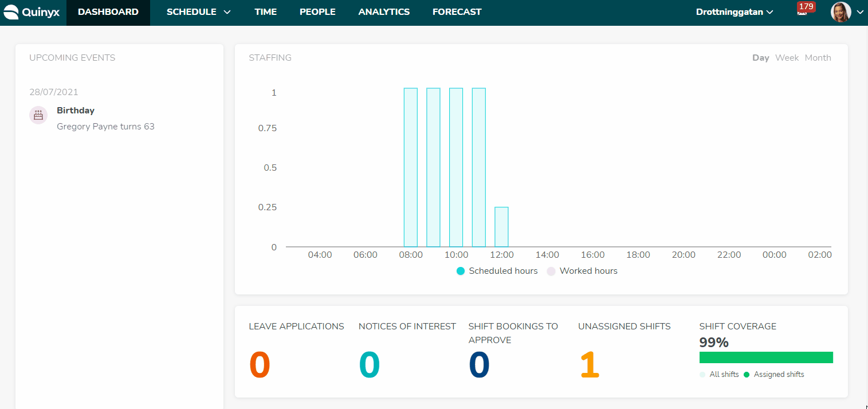Open the Leave Applications count
Image resolution: width=868 pixels, height=409 pixels.
(260, 365)
